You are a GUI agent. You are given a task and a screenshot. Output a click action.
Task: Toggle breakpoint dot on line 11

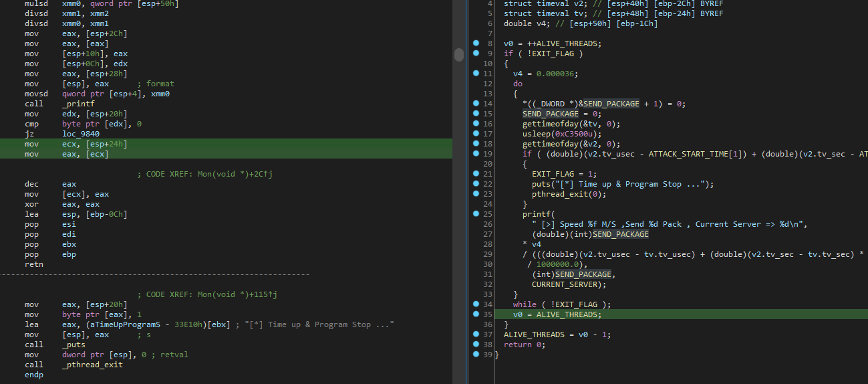click(x=476, y=74)
